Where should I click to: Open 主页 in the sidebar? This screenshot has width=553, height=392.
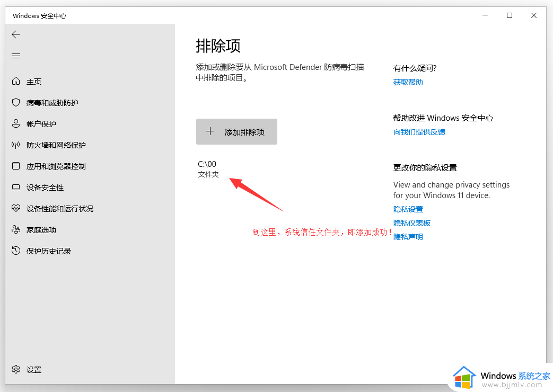pos(34,82)
